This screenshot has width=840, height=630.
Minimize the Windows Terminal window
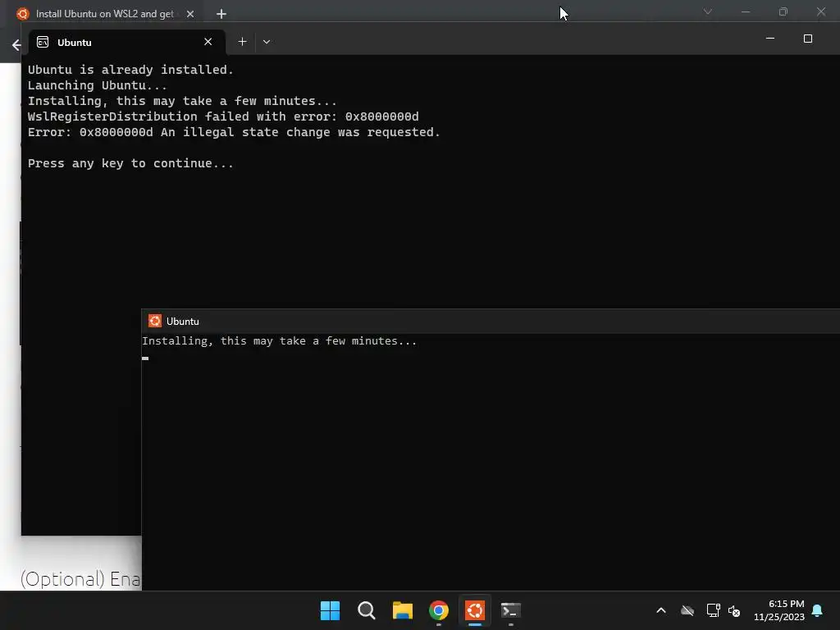coord(770,39)
